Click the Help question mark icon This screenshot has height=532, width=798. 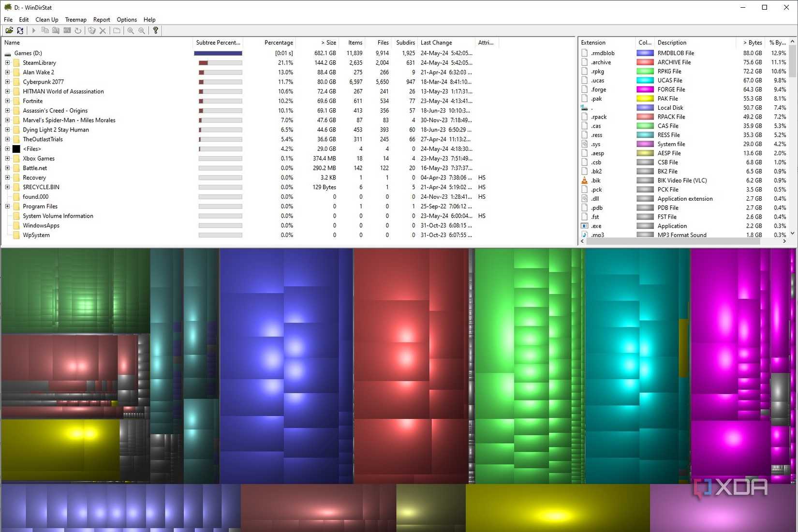point(155,30)
